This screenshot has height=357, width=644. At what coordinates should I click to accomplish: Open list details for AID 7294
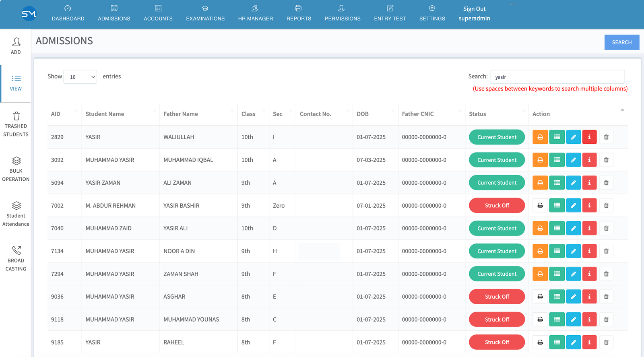(x=557, y=274)
